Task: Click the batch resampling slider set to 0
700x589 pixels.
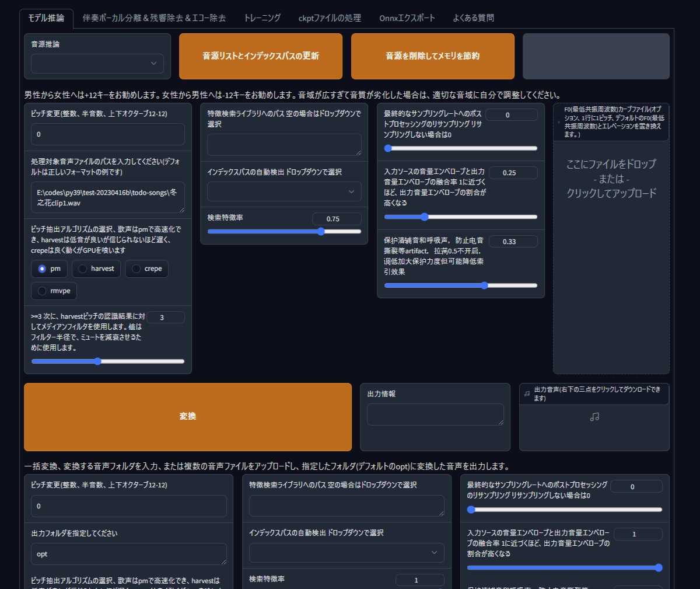Action: [x=565, y=510]
